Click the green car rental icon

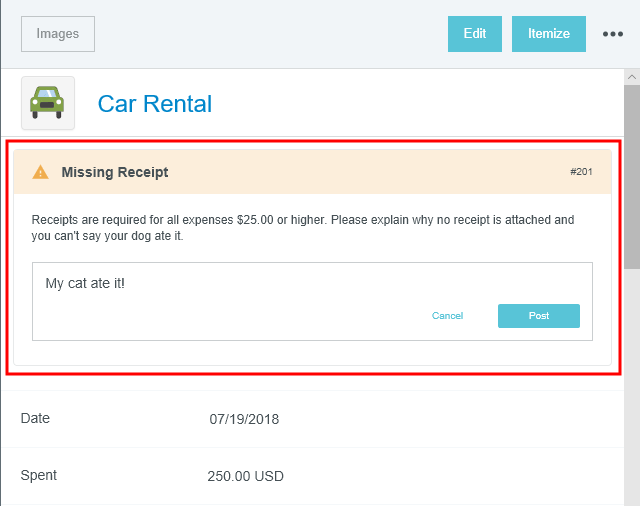coord(47,103)
